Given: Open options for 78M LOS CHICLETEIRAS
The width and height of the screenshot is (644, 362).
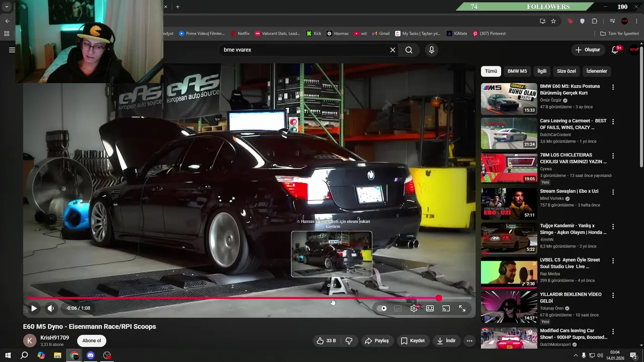Looking at the screenshot, I should [x=613, y=156].
